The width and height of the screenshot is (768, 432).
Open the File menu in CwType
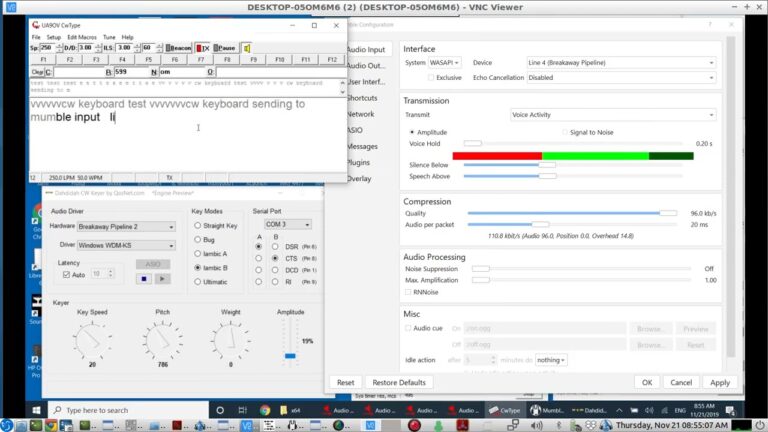pos(36,37)
